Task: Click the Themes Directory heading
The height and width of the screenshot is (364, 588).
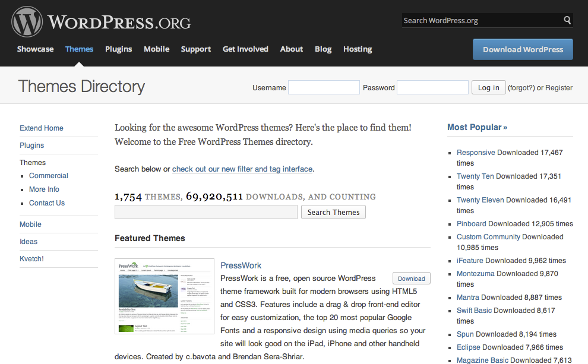Action: click(x=81, y=86)
